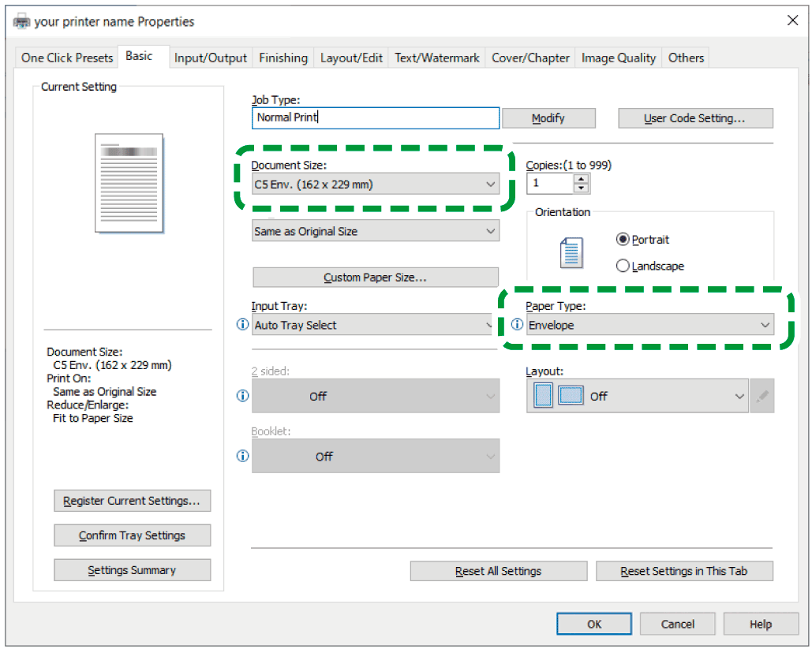Click the Job Type text field
The width and height of the screenshot is (812, 649).
click(x=376, y=118)
